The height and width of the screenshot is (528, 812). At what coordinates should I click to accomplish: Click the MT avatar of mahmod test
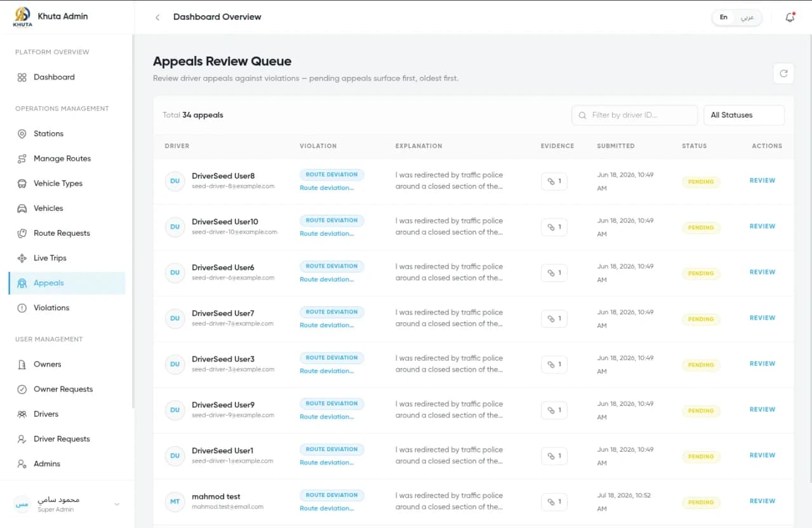[x=175, y=501]
